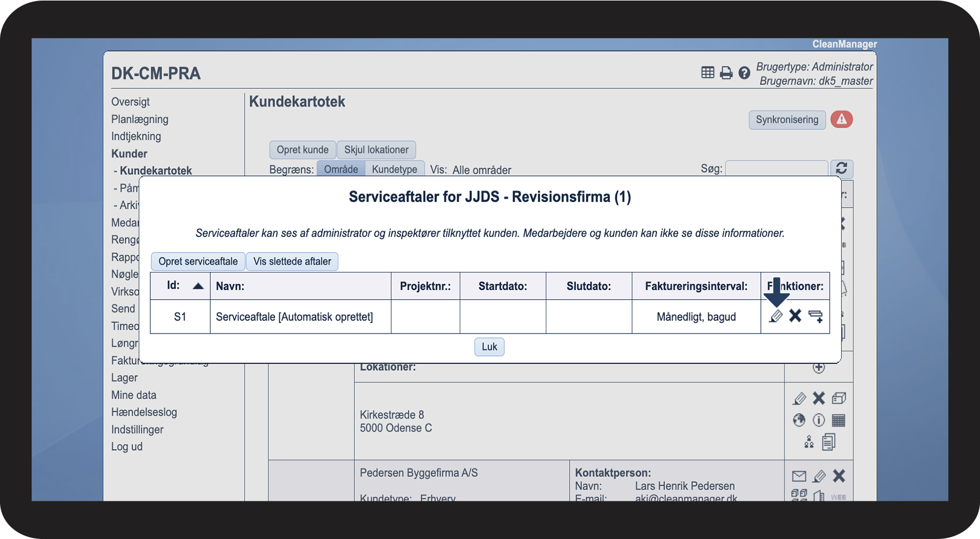The image size is (980, 539).
Task: Click Vis slettede aftaler button
Action: (x=292, y=261)
